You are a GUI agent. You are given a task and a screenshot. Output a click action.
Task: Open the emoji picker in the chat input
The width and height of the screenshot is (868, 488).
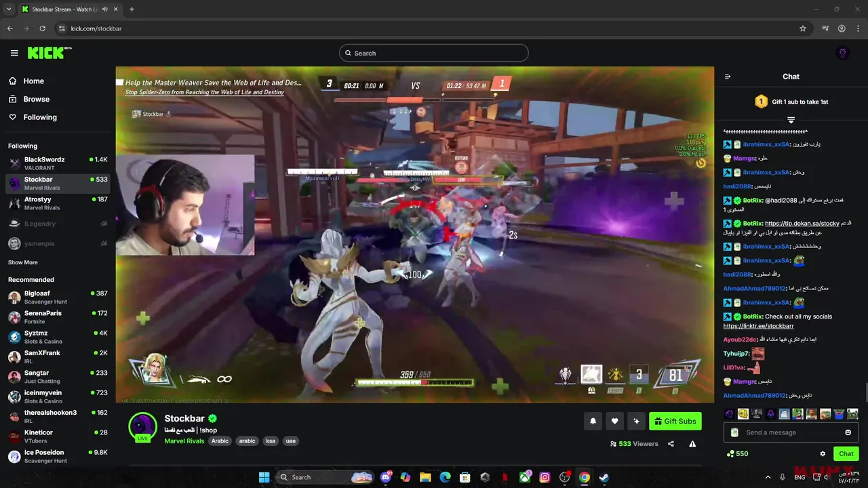tap(848, 432)
